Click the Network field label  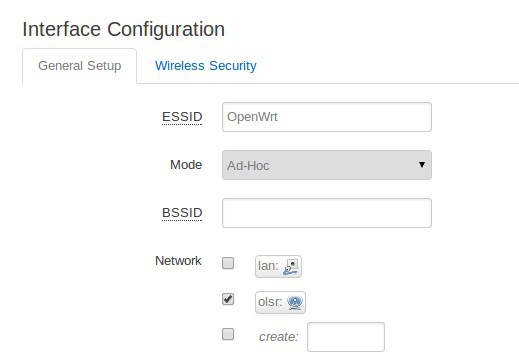(x=178, y=261)
